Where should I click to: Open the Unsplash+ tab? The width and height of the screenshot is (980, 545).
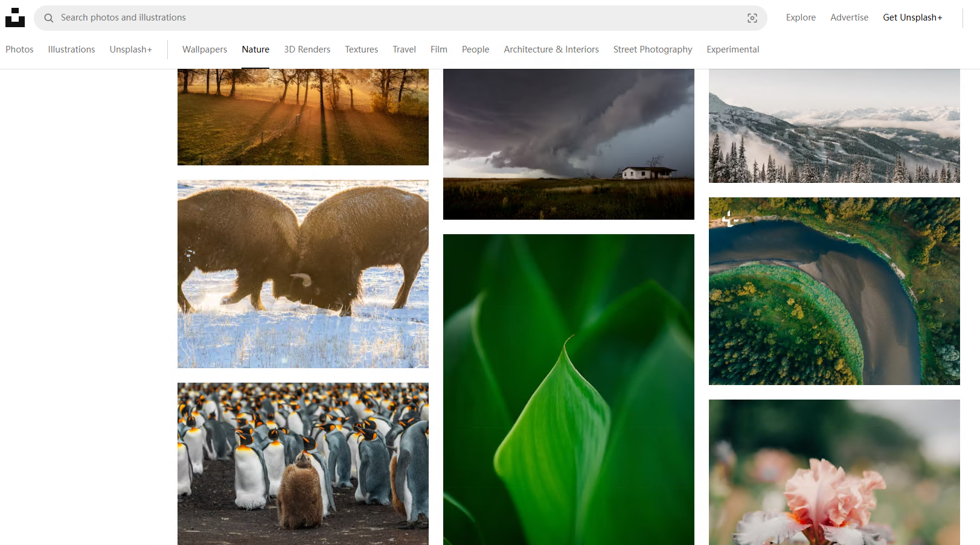pyautogui.click(x=131, y=49)
